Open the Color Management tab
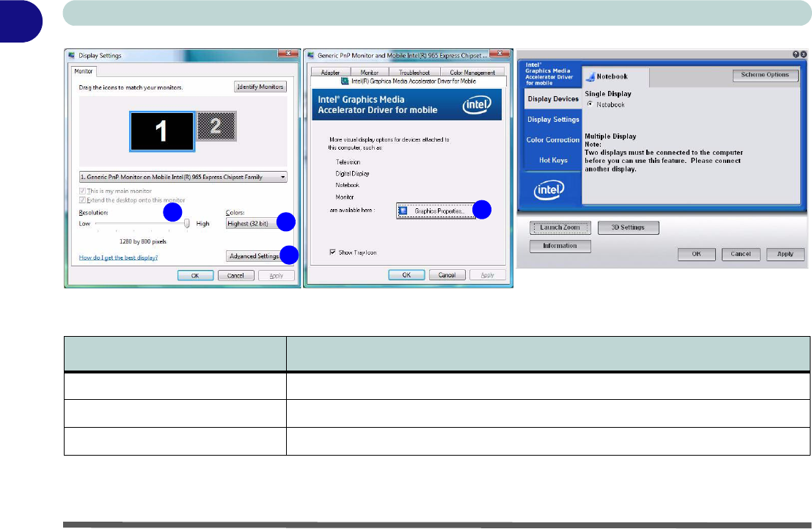812x529 pixels. 472,73
